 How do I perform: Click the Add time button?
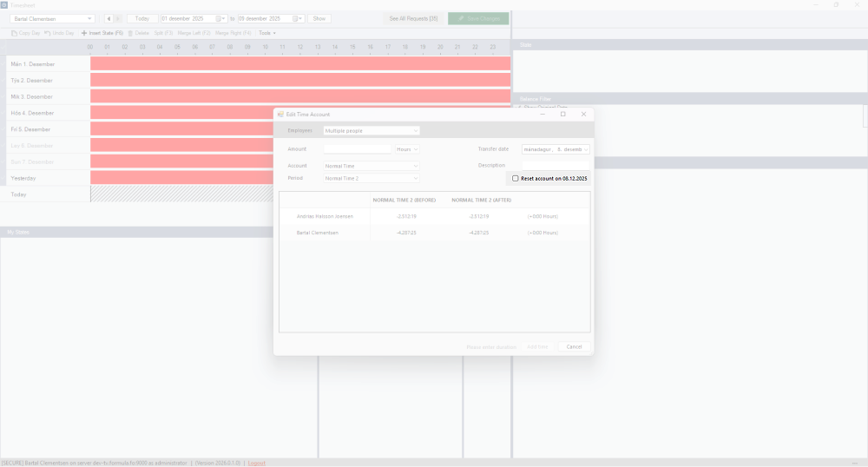click(x=537, y=347)
